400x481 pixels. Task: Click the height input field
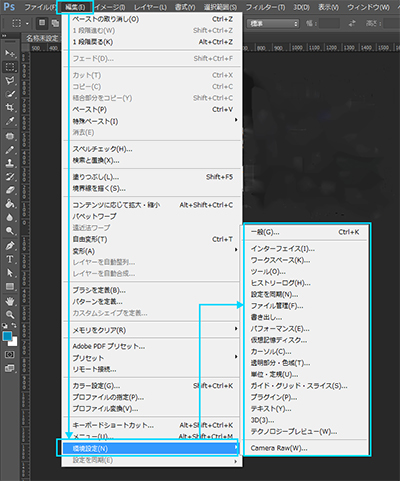tap(391, 23)
